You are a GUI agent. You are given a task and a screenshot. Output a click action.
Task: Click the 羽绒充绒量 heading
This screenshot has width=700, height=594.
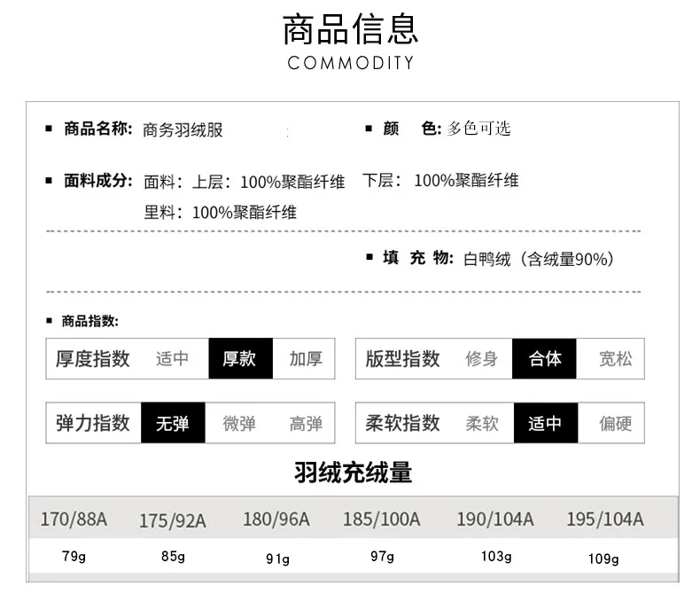[354, 473]
